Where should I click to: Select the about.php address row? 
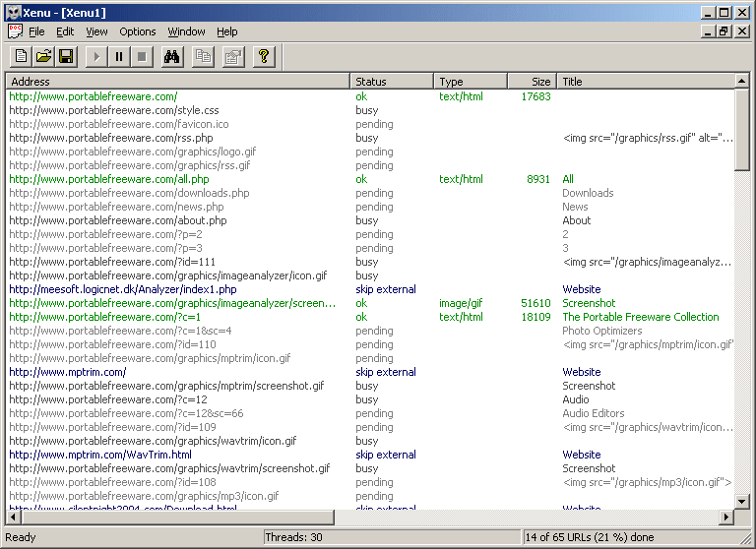[370, 220]
